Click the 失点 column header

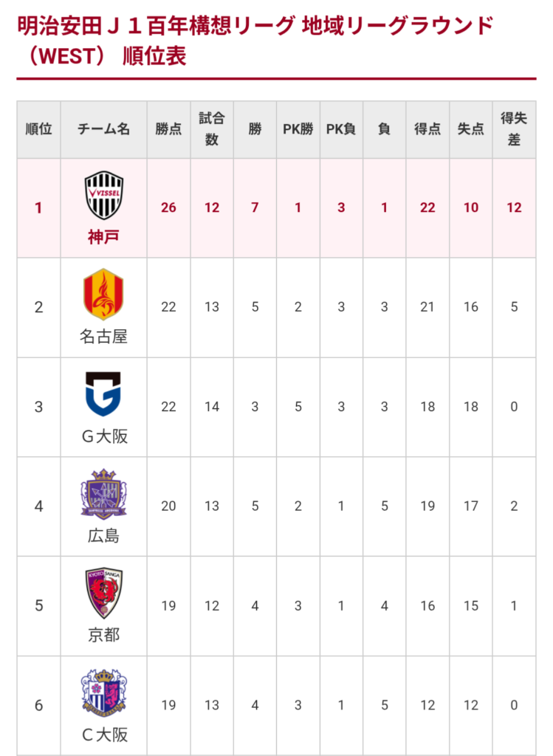coord(471,129)
